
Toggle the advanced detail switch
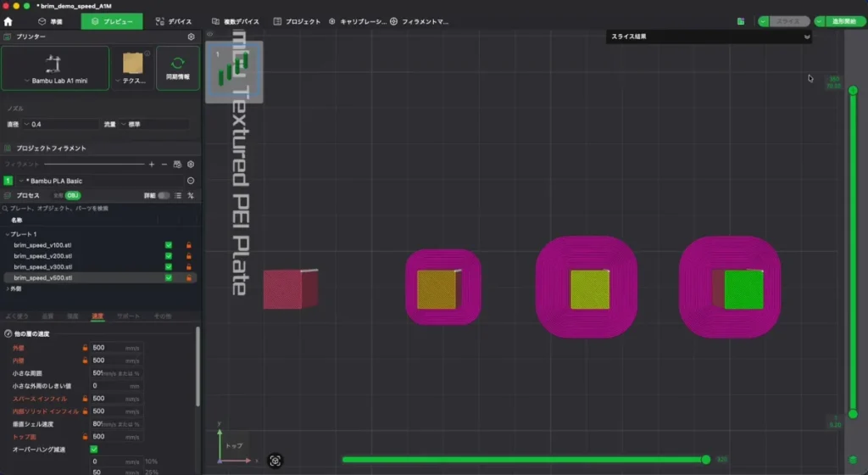pyautogui.click(x=164, y=195)
